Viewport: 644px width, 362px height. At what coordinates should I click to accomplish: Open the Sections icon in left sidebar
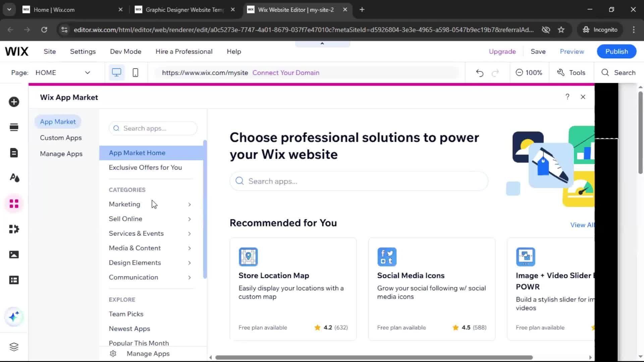coord(14,127)
